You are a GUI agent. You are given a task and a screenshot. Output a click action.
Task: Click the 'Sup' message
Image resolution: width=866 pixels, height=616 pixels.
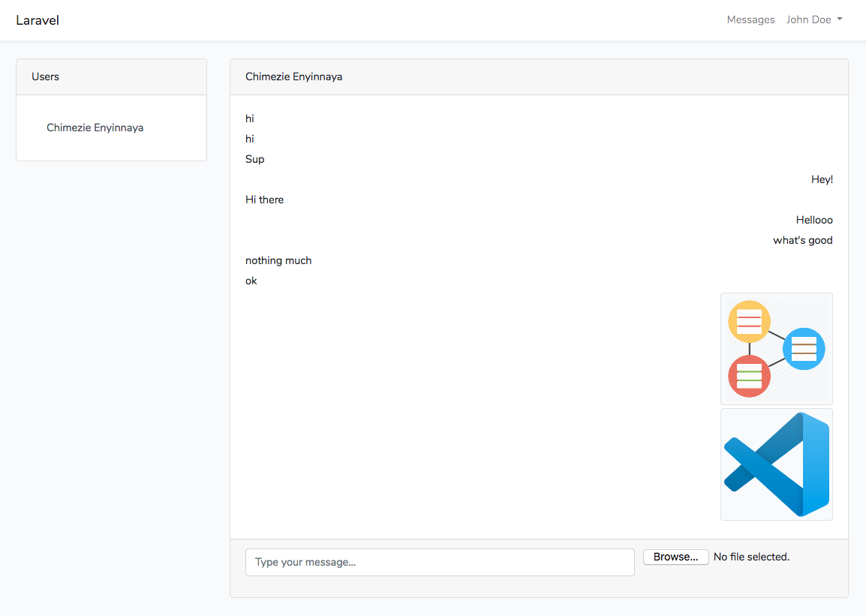254,159
